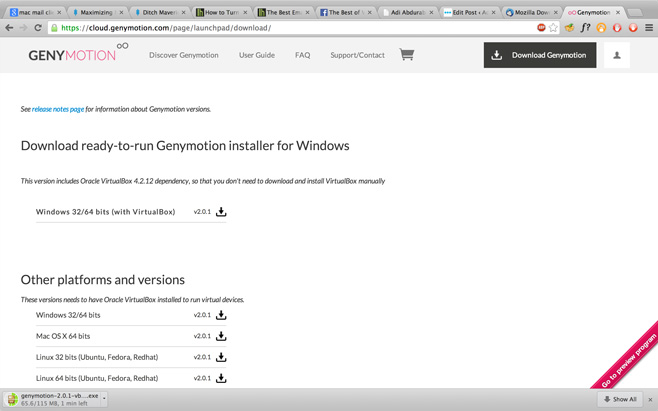
Task: Open the user account icon
Action: tap(617, 55)
